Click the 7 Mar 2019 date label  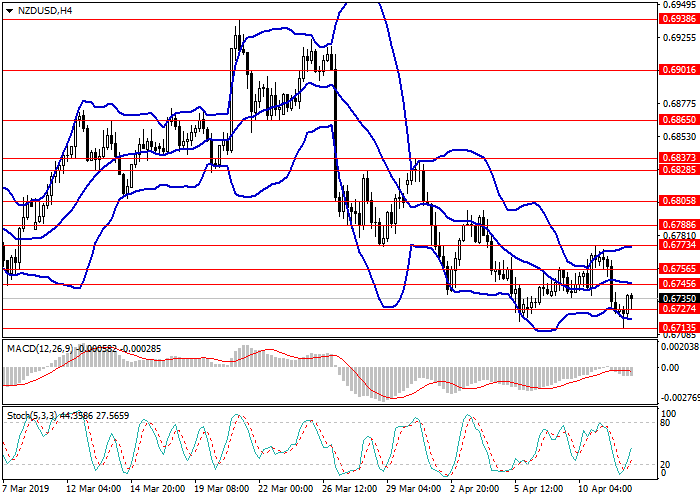click(27, 490)
